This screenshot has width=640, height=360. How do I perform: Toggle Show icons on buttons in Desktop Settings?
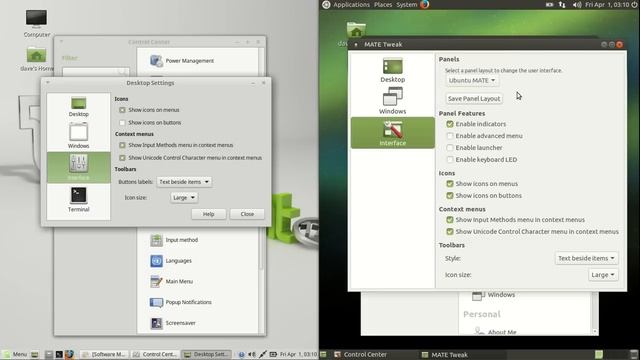coord(122,122)
